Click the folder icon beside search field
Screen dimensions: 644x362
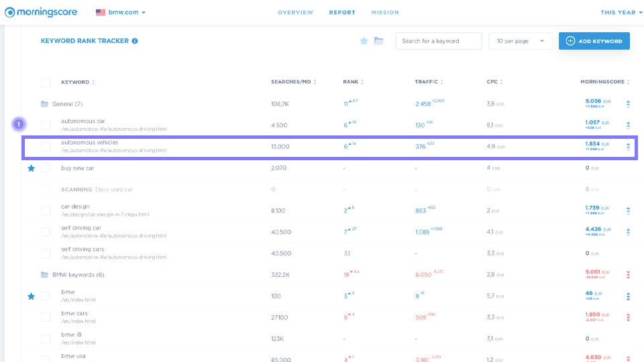coord(379,41)
